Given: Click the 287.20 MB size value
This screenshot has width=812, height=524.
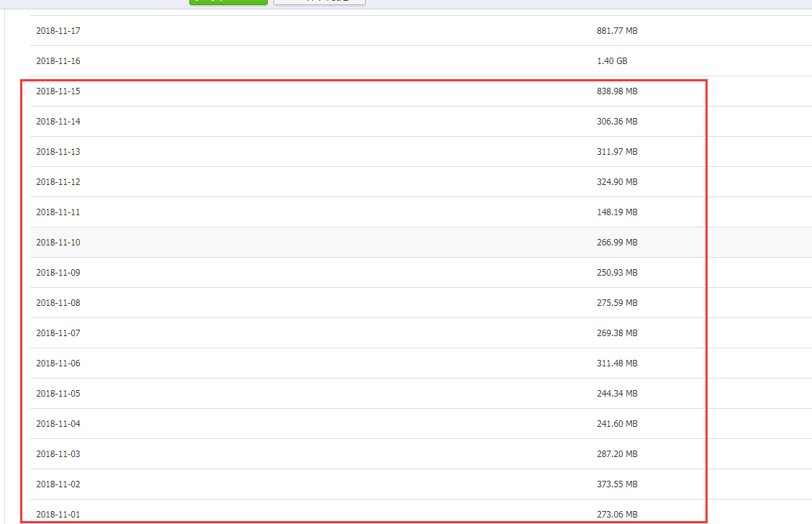Looking at the screenshot, I should (x=617, y=454).
